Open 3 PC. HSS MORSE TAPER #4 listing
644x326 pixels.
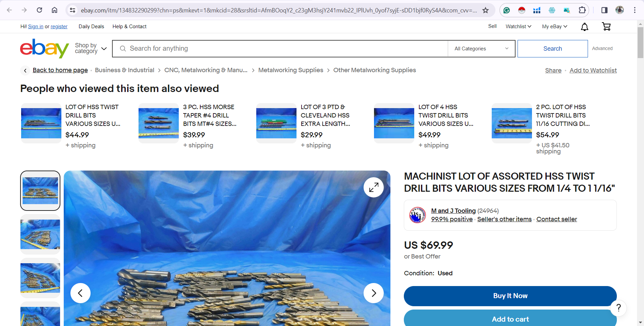[210, 115]
